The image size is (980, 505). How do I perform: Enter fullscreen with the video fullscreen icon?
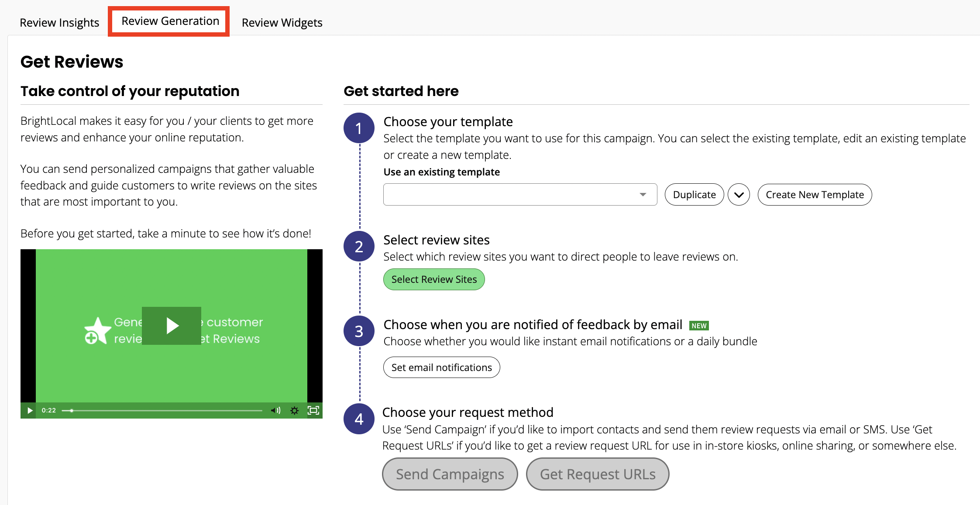point(313,410)
